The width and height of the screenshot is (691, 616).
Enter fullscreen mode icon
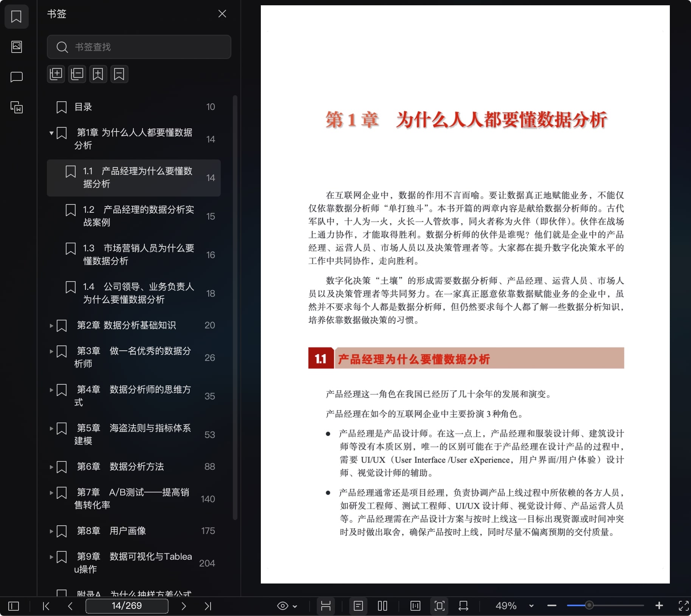click(x=683, y=606)
